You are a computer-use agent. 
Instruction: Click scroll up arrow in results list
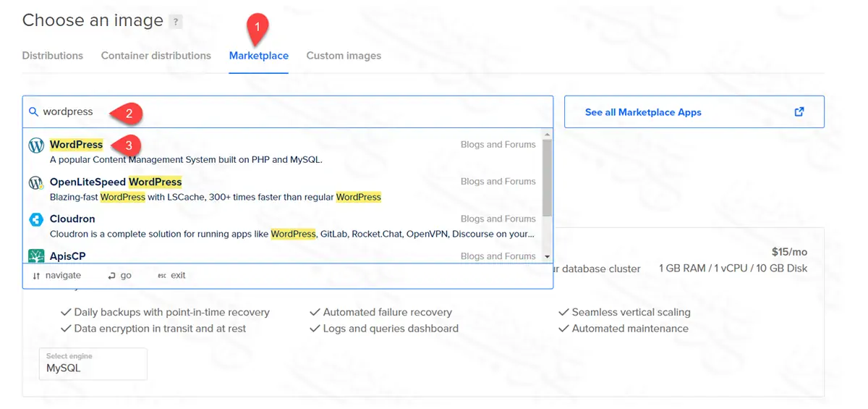[x=547, y=135]
